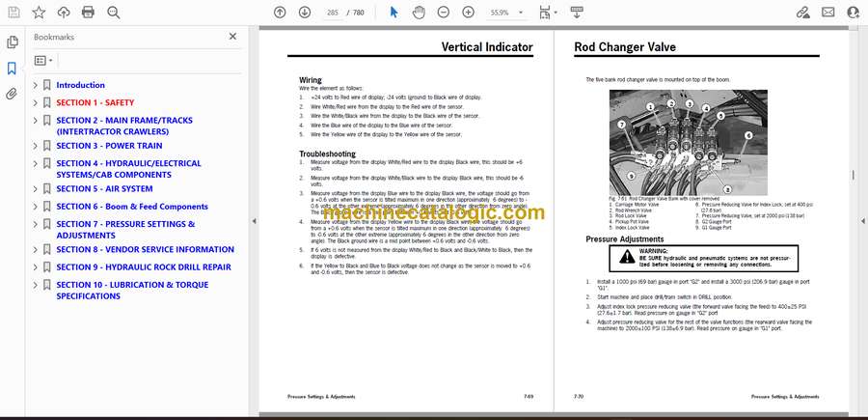Click the upload to cloud icon
The height and width of the screenshot is (420, 868).
64,13
